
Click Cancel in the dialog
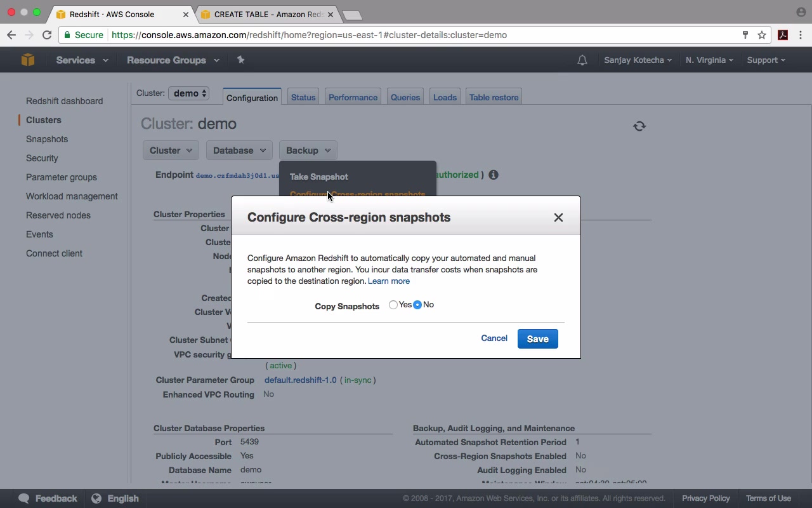pos(494,338)
